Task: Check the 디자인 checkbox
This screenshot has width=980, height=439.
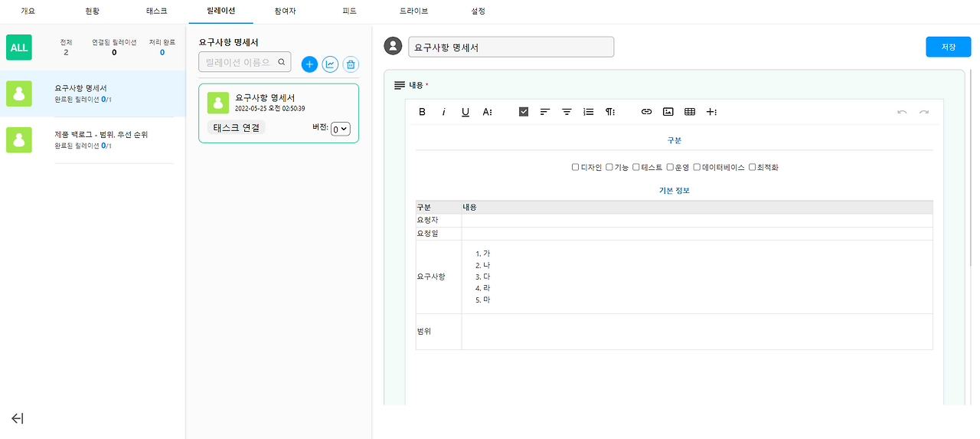Action: [x=576, y=167]
